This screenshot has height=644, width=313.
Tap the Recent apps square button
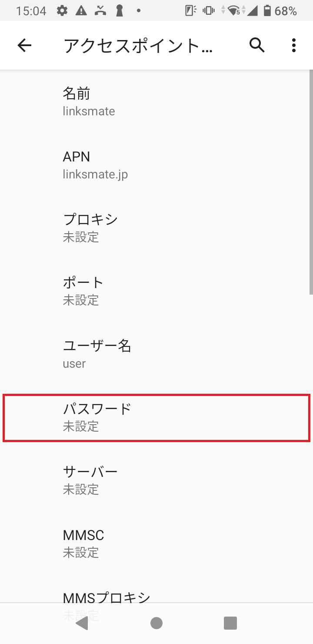pos(230,623)
